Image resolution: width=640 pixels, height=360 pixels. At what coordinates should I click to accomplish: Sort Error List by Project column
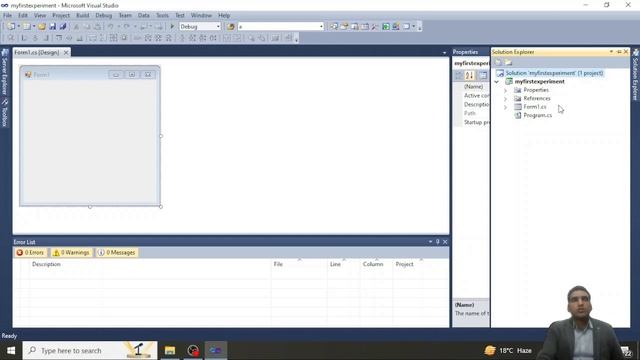click(x=404, y=264)
